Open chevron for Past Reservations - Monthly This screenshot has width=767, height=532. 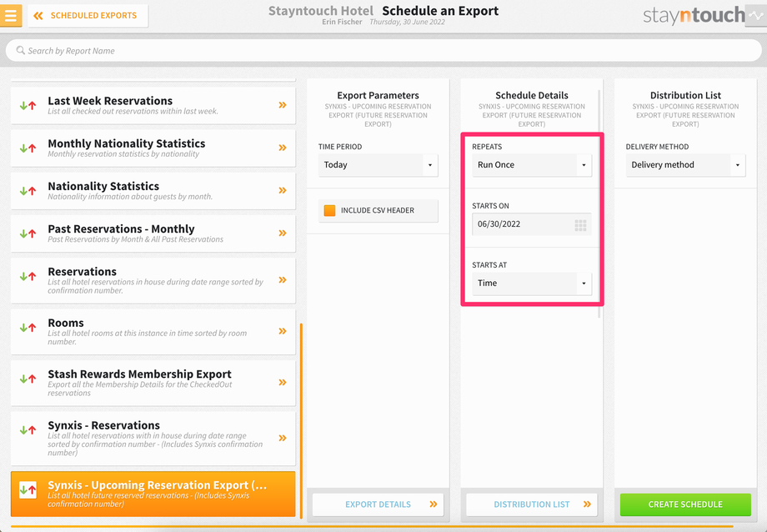[x=283, y=233]
